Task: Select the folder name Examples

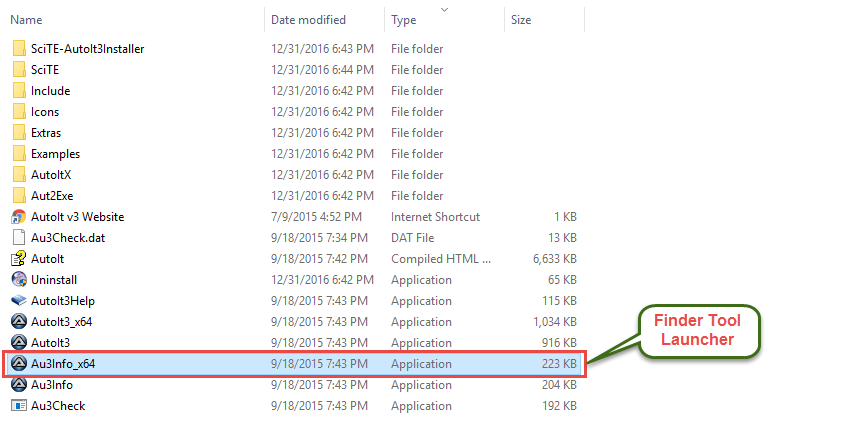Action: coord(55,154)
